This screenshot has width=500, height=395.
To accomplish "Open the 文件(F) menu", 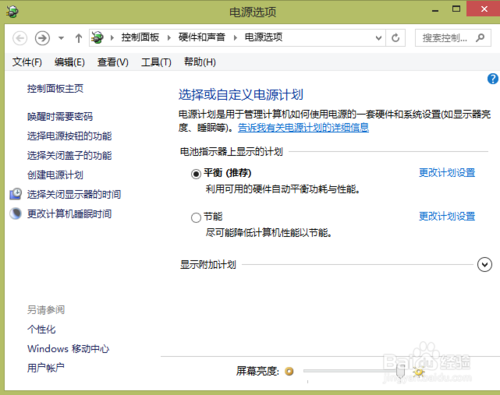I will 27,62.
